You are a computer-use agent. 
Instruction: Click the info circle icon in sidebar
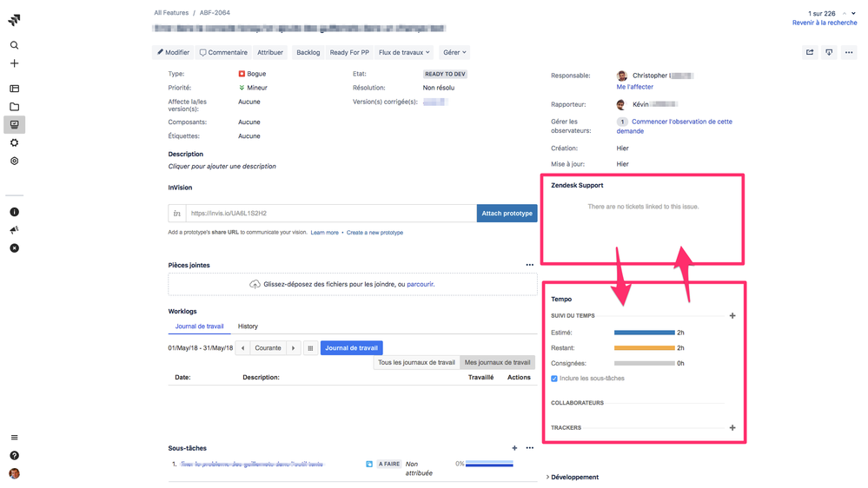pyautogui.click(x=15, y=212)
